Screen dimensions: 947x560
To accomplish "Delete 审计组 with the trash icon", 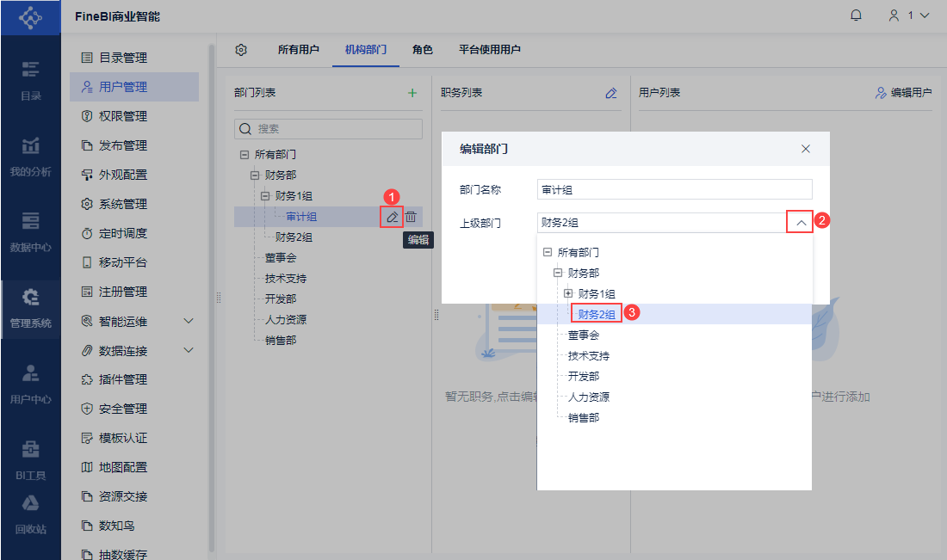I will 411,217.
